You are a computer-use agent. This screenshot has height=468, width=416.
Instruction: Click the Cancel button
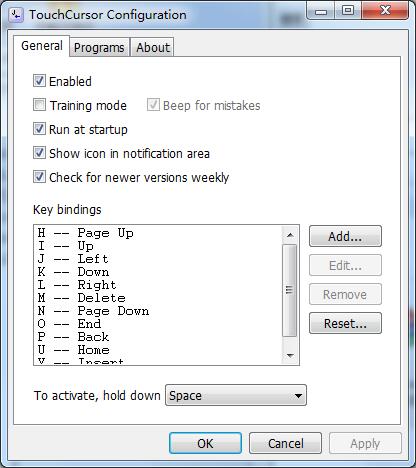click(x=285, y=443)
